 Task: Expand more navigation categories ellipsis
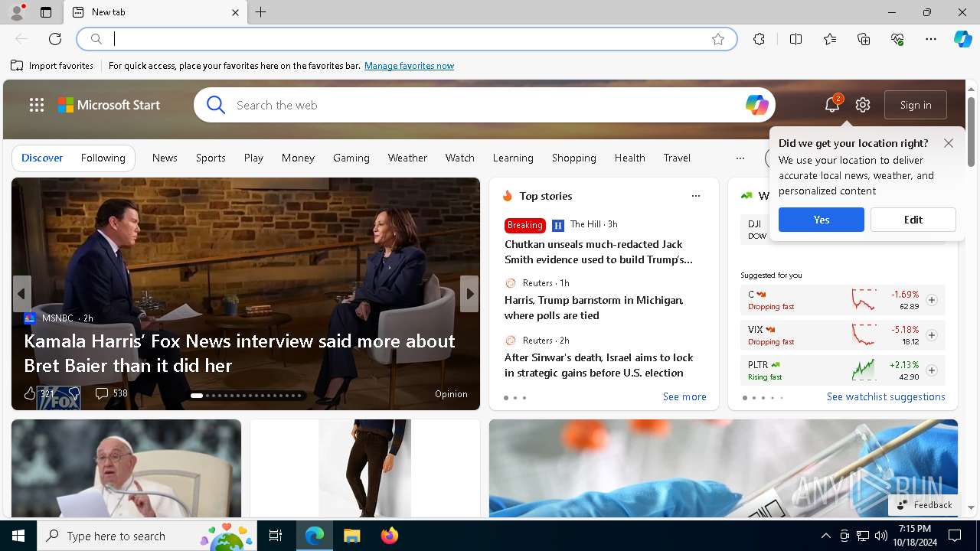(740, 158)
